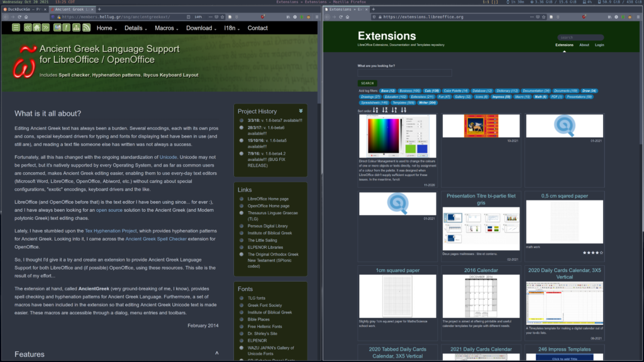This screenshot has height=362, width=644.
Task: Click Firefox home button in left window
Action: click(x=26, y=17)
